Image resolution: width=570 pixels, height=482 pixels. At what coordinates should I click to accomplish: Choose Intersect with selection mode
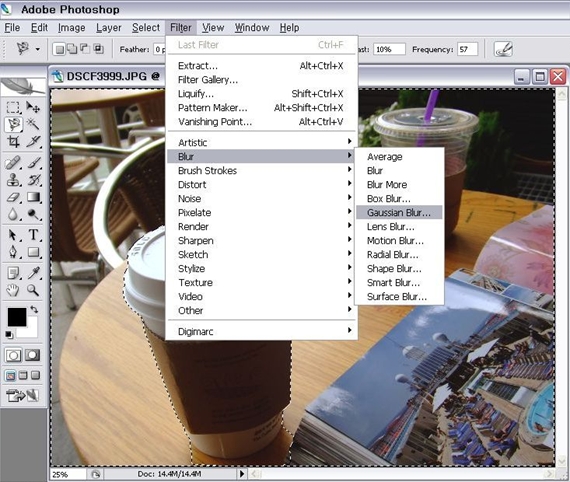pyautogui.click(x=98, y=49)
